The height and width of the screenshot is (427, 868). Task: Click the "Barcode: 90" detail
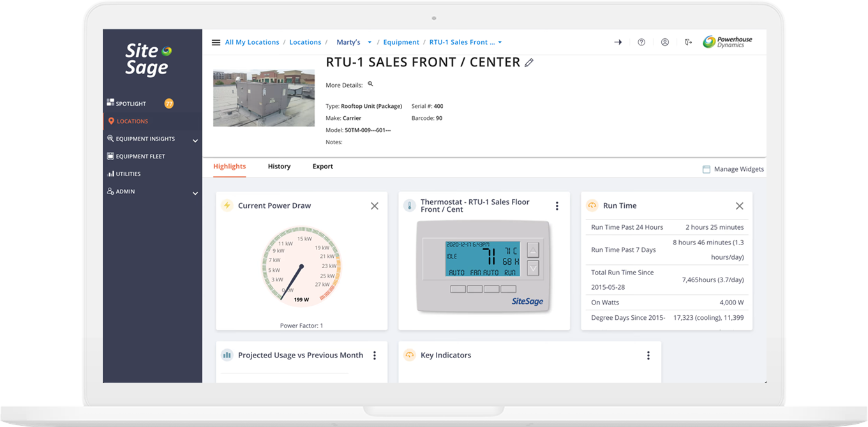(x=427, y=118)
